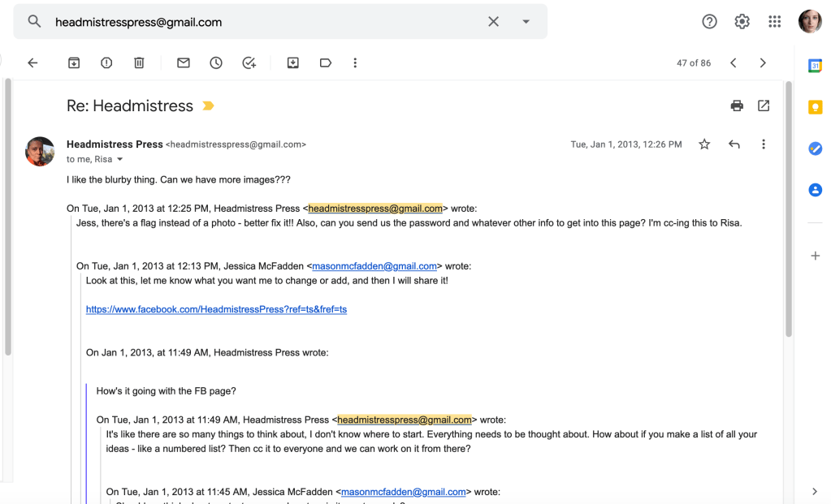Star the Headmistress Press message
This screenshot has height=504, width=831.
(x=704, y=144)
